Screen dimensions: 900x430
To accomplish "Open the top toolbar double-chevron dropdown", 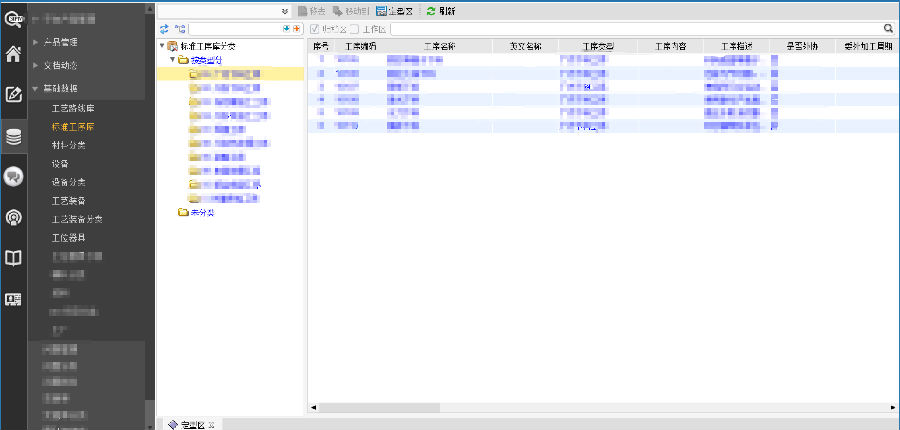I will coord(285,10).
